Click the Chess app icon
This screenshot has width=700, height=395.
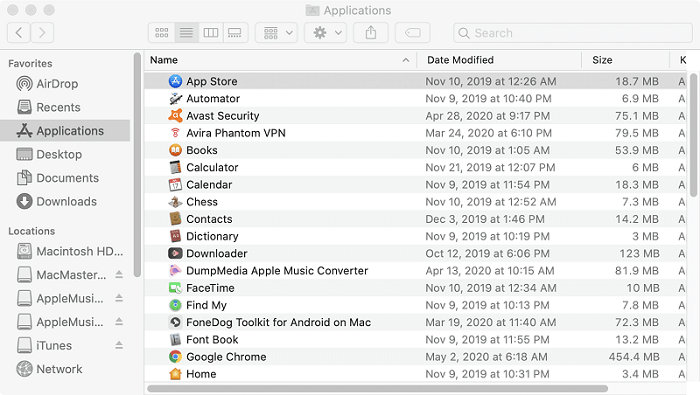[x=175, y=202]
